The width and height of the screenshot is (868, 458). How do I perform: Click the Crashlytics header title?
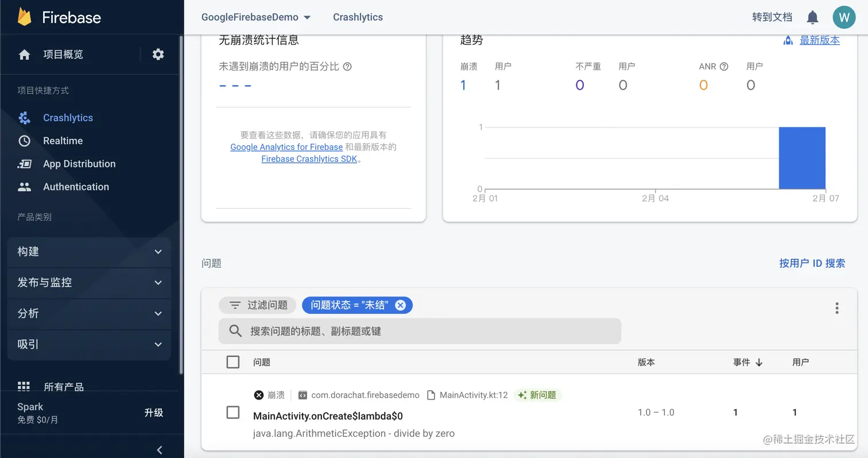click(358, 17)
